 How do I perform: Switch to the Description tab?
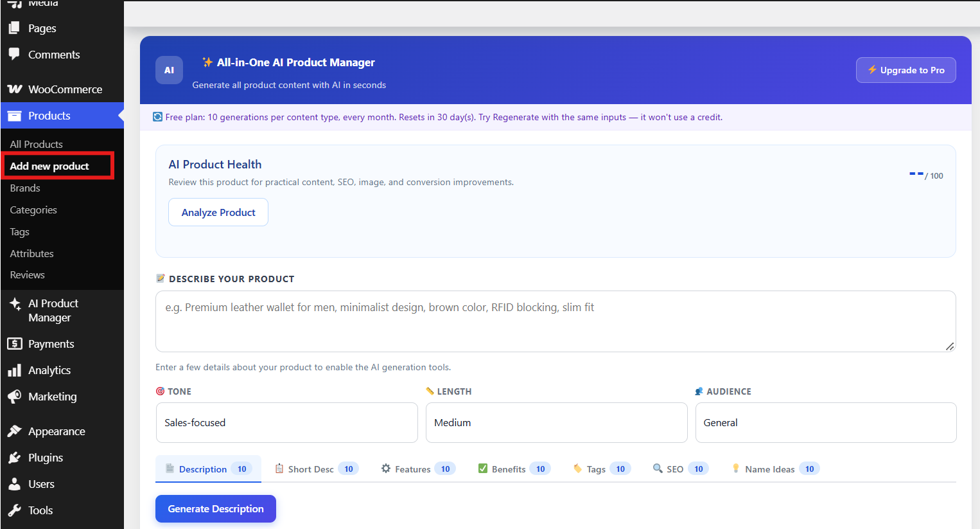coord(208,469)
